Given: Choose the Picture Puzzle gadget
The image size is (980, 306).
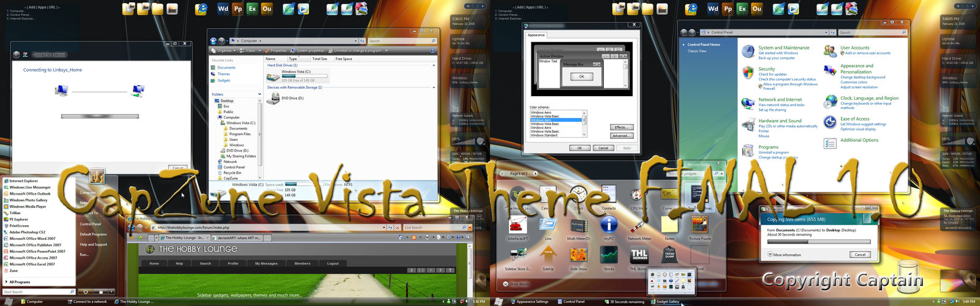Looking at the screenshot, I should point(699,225).
